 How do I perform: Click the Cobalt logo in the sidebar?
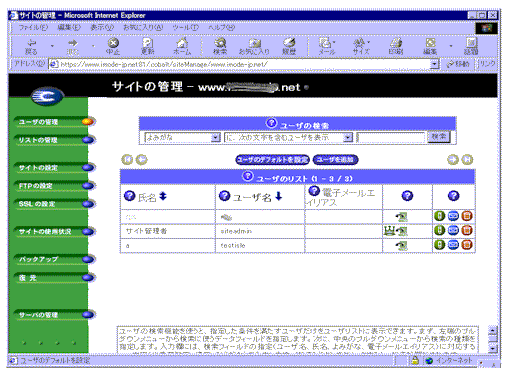pos(47,96)
